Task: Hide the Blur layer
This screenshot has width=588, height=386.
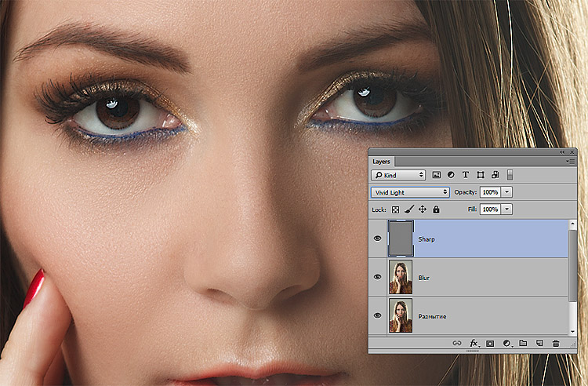Action: (x=377, y=277)
